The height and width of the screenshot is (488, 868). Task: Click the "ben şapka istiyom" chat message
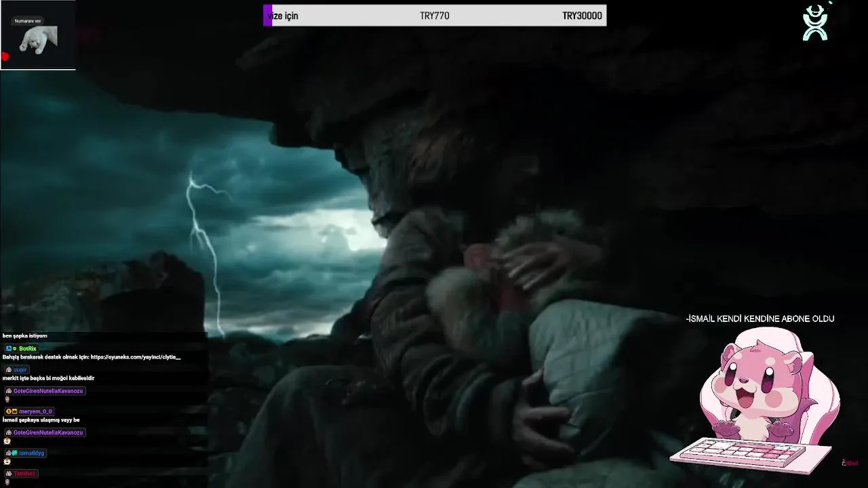tap(25, 336)
